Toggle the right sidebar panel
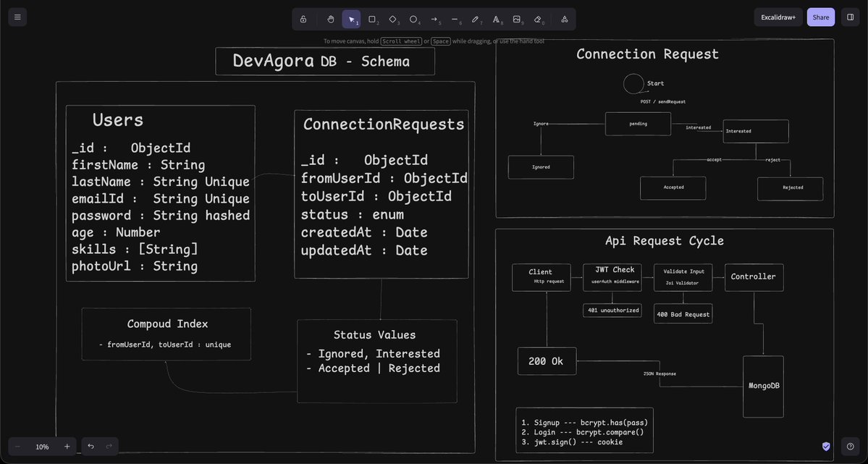 click(x=851, y=17)
